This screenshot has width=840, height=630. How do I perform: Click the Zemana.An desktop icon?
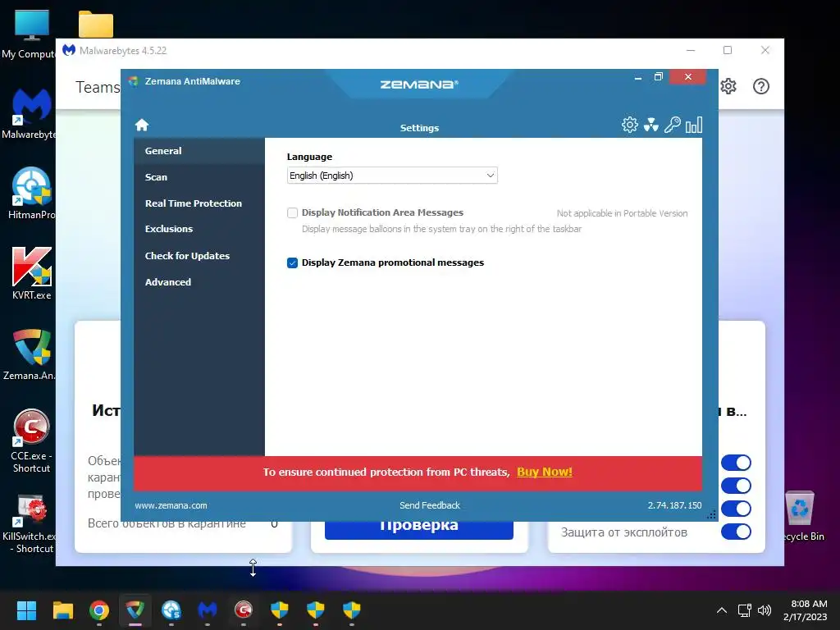30,354
